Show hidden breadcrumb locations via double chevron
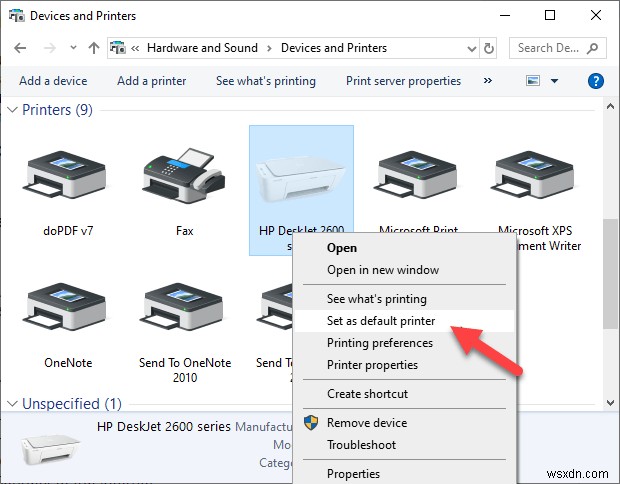Viewport: 620px width, 484px height. 135,48
